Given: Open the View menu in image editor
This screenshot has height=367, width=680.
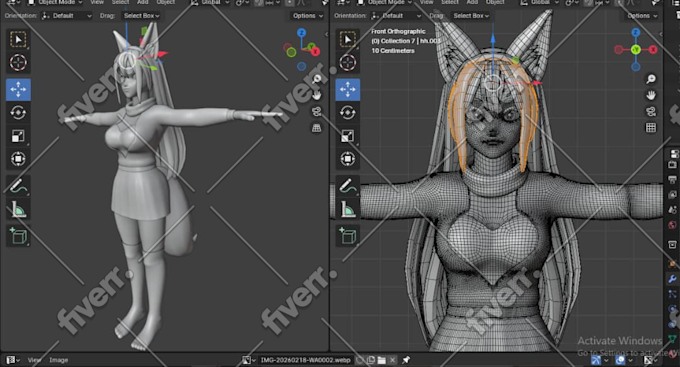Looking at the screenshot, I should tap(34, 360).
